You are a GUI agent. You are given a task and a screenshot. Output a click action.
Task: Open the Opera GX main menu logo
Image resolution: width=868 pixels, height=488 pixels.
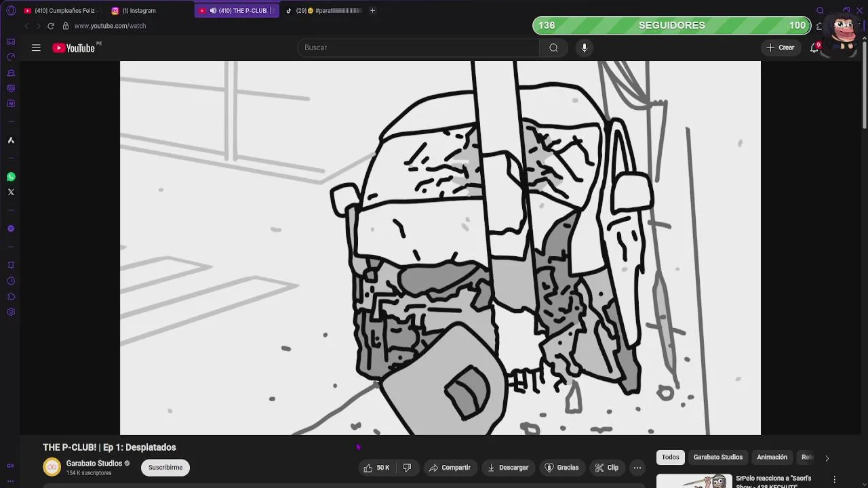point(11,11)
